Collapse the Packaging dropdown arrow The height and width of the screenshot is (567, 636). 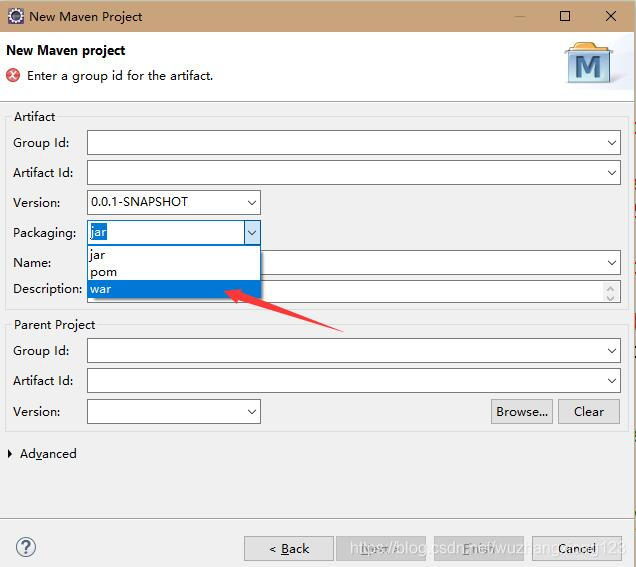click(x=252, y=233)
